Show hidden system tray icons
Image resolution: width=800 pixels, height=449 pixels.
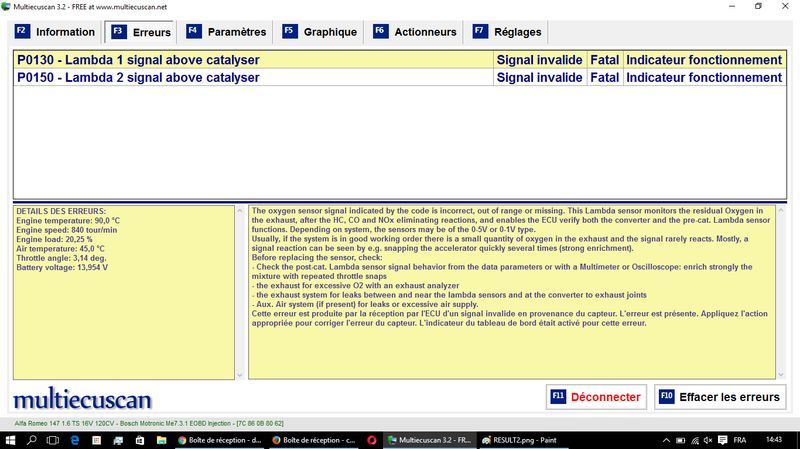click(666, 440)
